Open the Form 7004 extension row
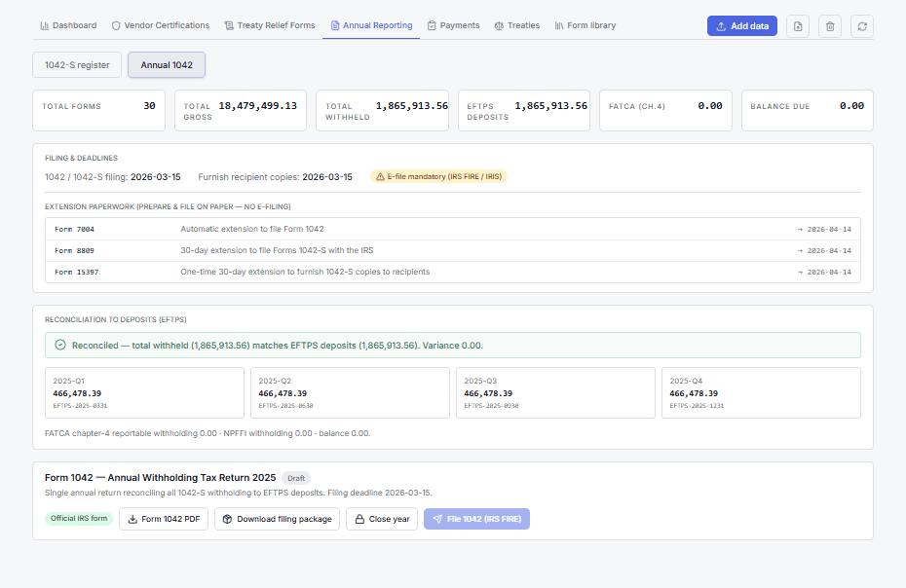The image size is (906, 588). (x=452, y=229)
